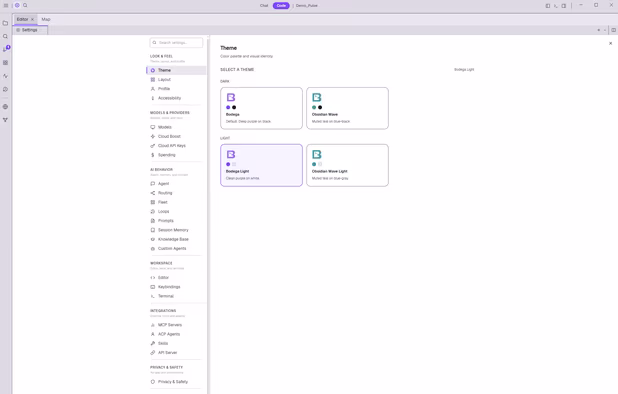Select the Obsidian Wave dark theme card
618x394 pixels.
[x=347, y=108]
